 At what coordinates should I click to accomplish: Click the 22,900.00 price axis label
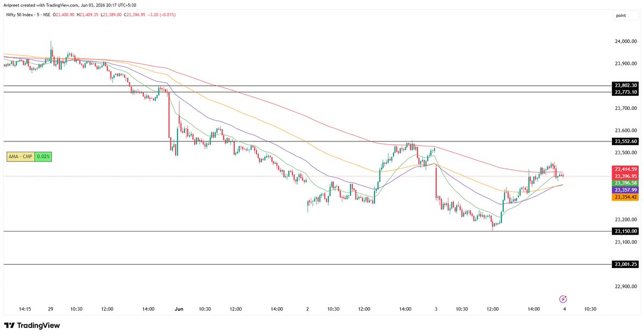[626, 287]
